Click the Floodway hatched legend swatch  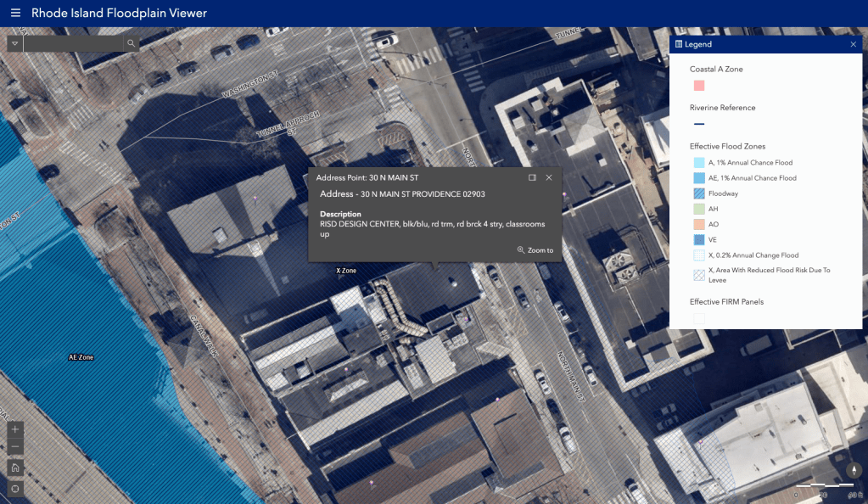click(x=699, y=194)
